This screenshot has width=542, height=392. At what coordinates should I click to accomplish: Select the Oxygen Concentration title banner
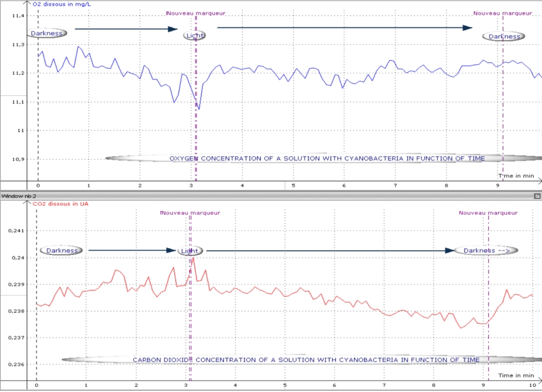pyautogui.click(x=326, y=158)
